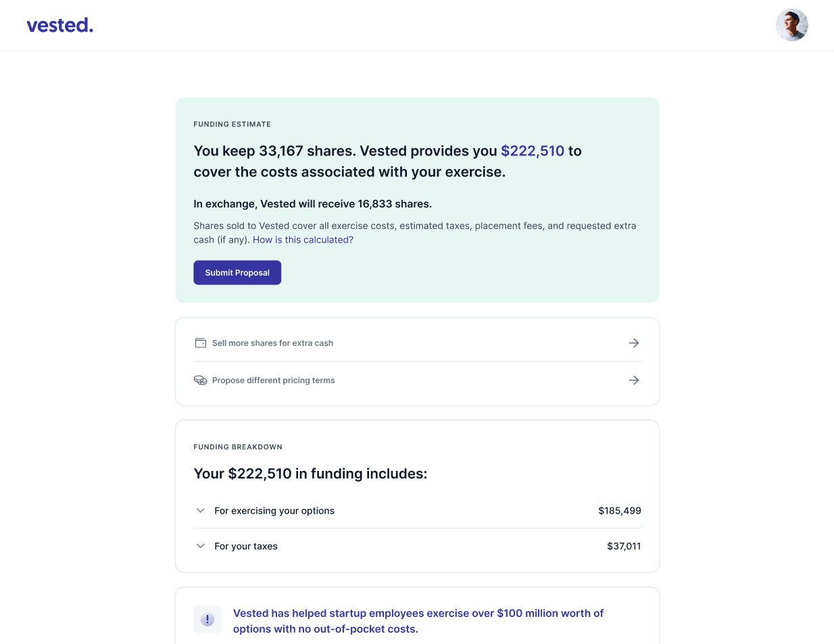Collapse the exercising options chevron
The width and height of the screenshot is (834, 644).
click(200, 510)
